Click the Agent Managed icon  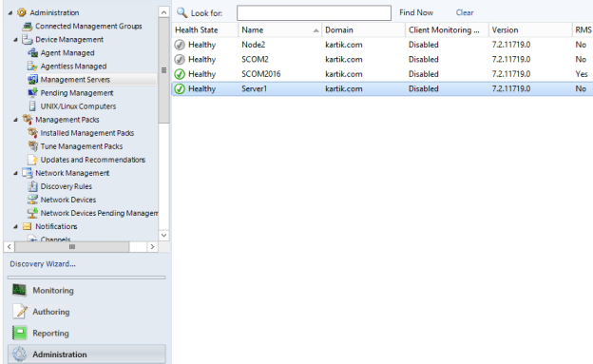(33, 53)
